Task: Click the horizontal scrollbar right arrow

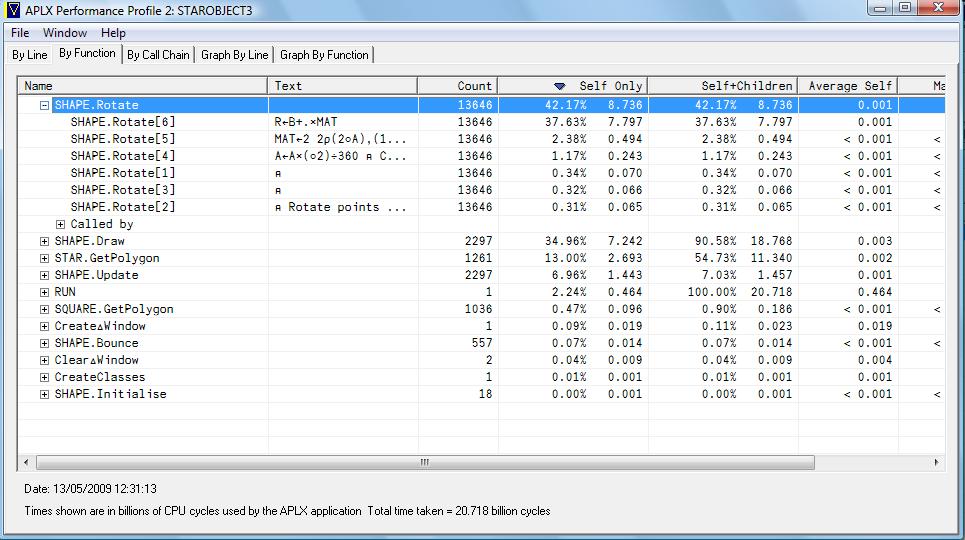Action: coord(936,463)
